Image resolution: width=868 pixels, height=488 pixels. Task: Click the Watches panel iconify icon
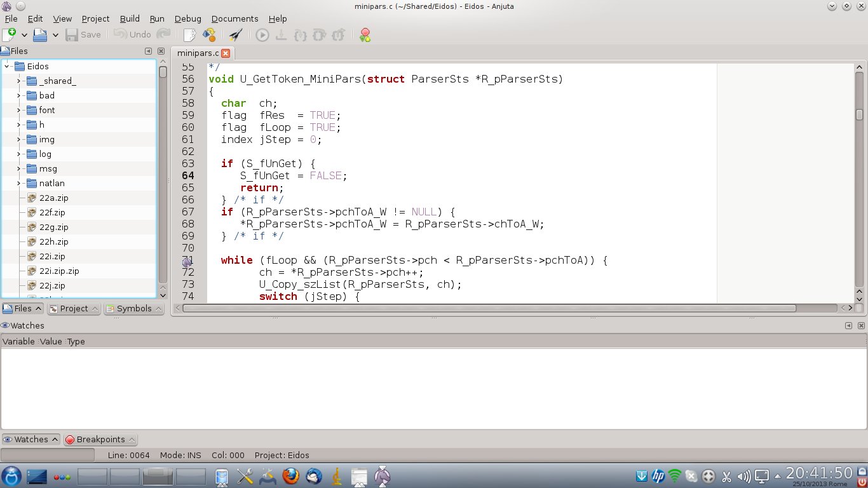(848, 325)
